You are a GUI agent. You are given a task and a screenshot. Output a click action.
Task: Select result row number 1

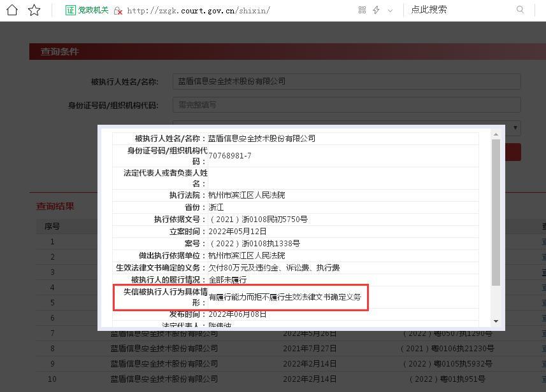[52, 242]
